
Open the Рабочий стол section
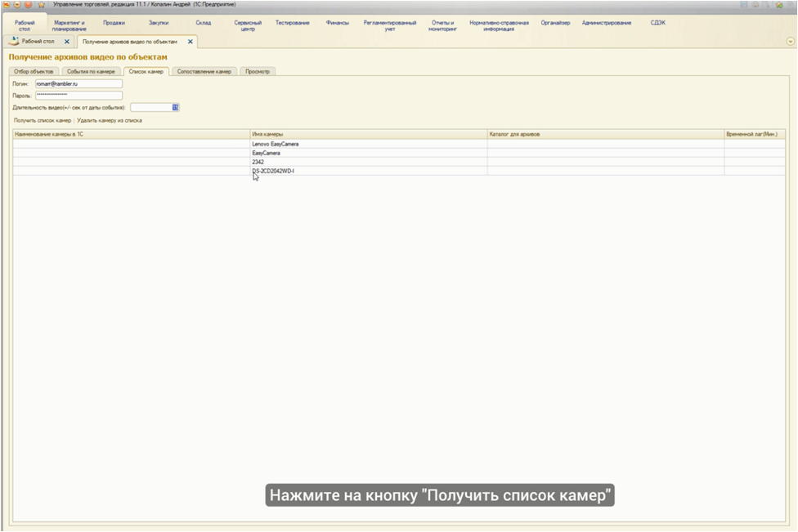[x=25, y=25]
